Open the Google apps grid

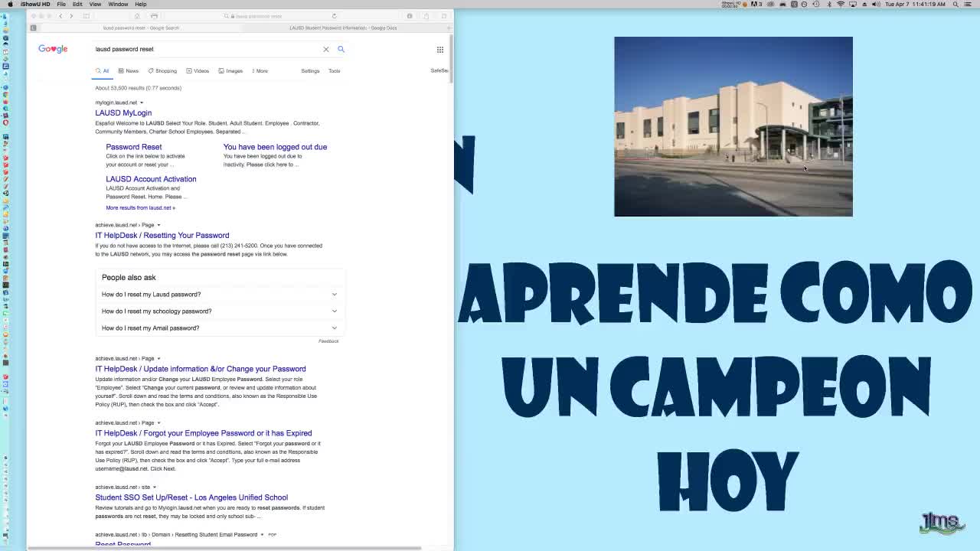coord(439,50)
